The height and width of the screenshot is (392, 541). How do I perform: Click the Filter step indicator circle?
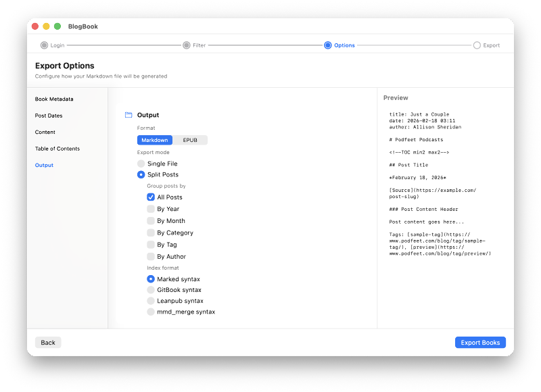(x=187, y=45)
